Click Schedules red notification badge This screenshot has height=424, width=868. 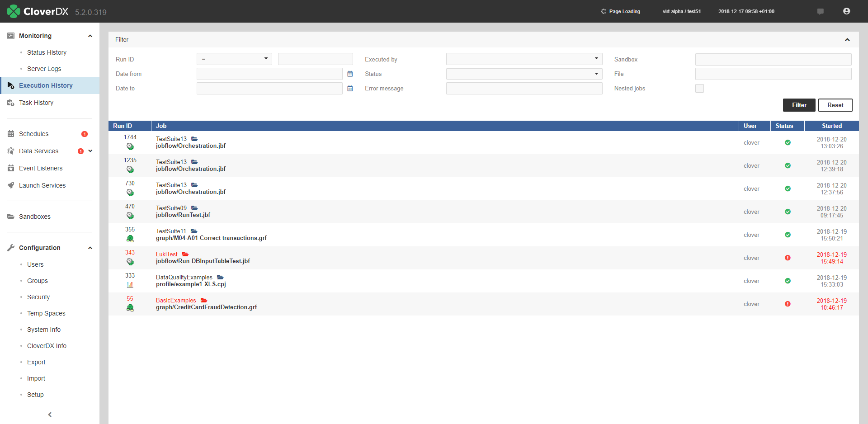tap(85, 134)
